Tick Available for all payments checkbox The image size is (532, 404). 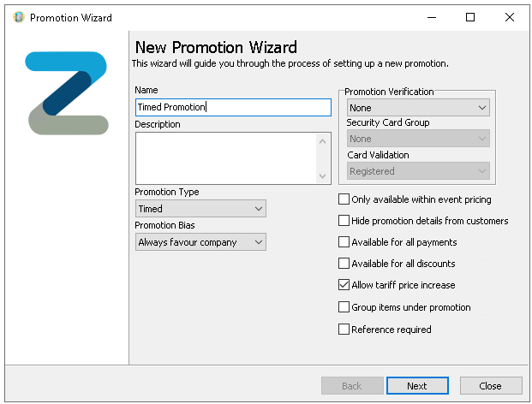[x=344, y=242]
